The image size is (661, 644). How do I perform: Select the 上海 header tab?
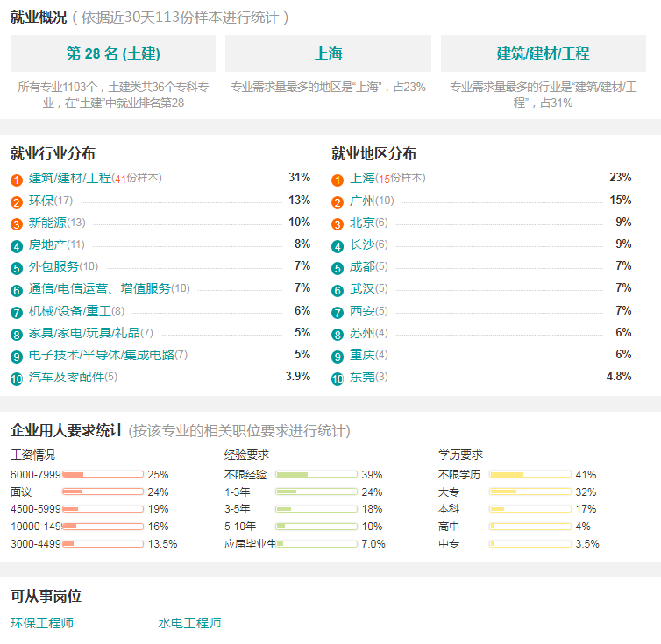coord(328,53)
